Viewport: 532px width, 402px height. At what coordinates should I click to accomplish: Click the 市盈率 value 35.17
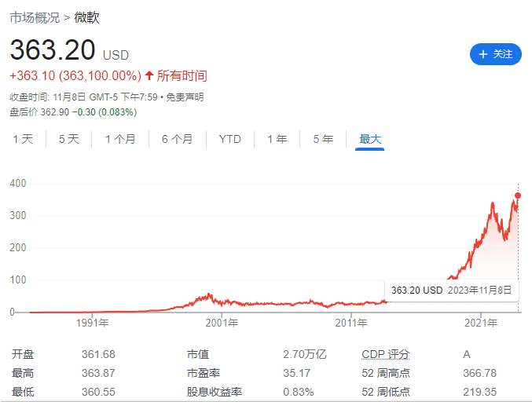click(x=297, y=373)
